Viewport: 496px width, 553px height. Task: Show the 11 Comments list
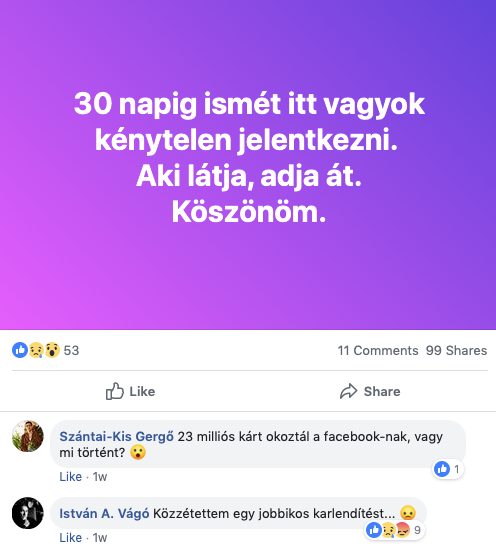[378, 351]
